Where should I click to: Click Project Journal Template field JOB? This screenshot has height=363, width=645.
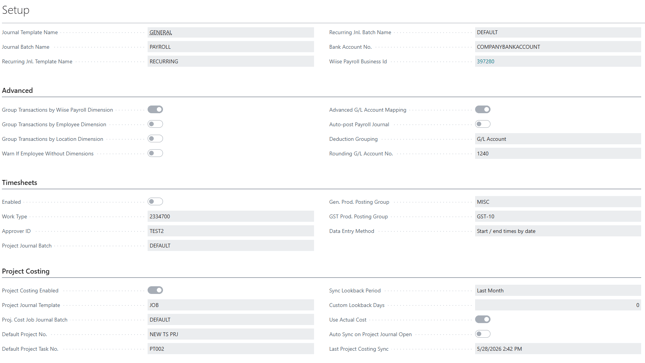click(231, 305)
